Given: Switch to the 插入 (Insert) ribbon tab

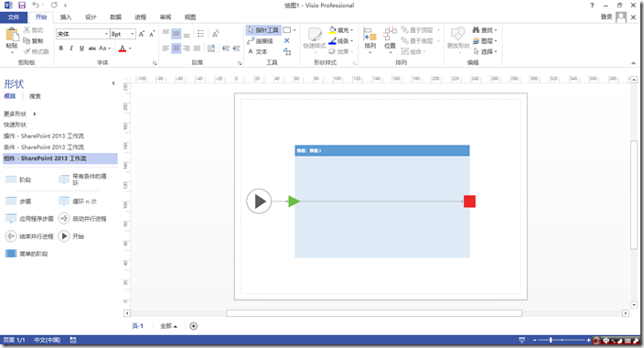Looking at the screenshot, I should coord(66,16).
